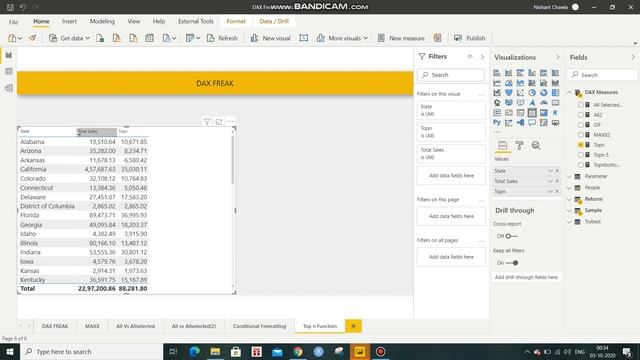Open the Insert ribbon tab

click(x=69, y=21)
